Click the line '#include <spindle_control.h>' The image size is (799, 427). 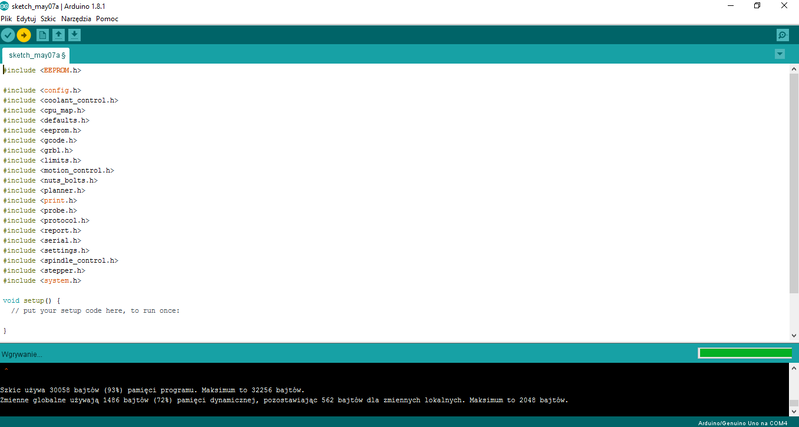(61, 260)
